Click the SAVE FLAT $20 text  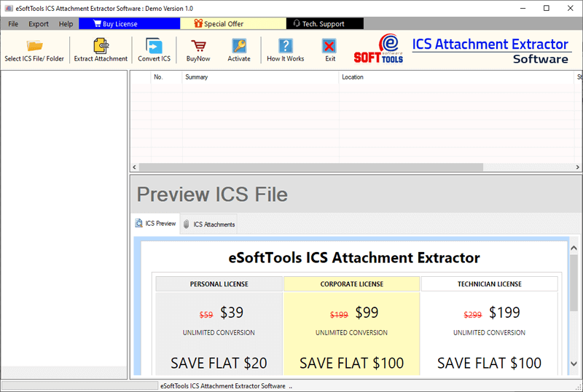pyautogui.click(x=219, y=363)
